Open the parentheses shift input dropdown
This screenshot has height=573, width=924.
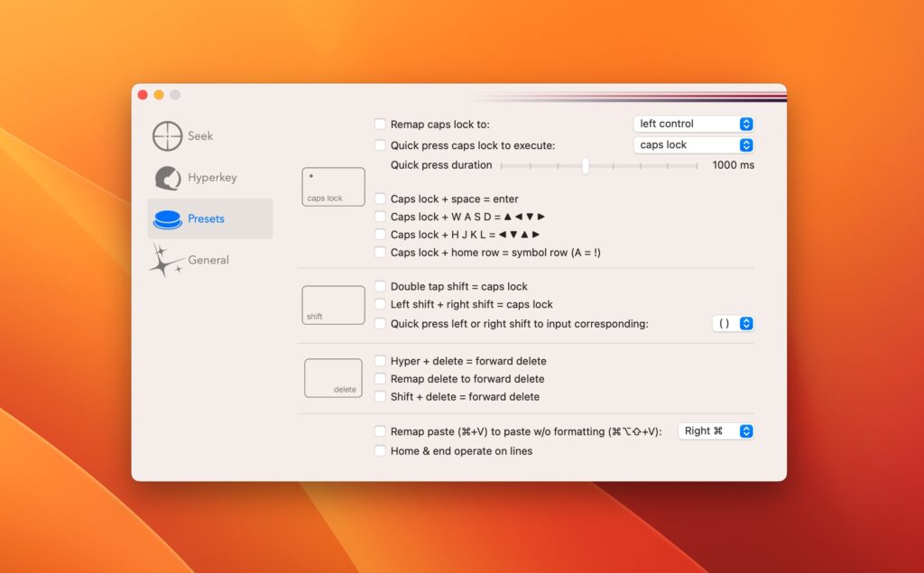(x=734, y=323)
